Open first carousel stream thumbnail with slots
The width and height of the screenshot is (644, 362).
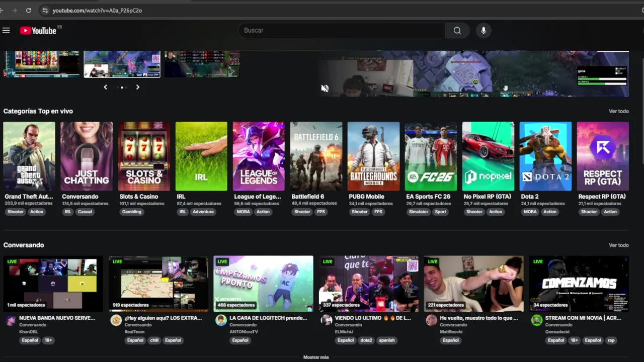click(41, 64)
